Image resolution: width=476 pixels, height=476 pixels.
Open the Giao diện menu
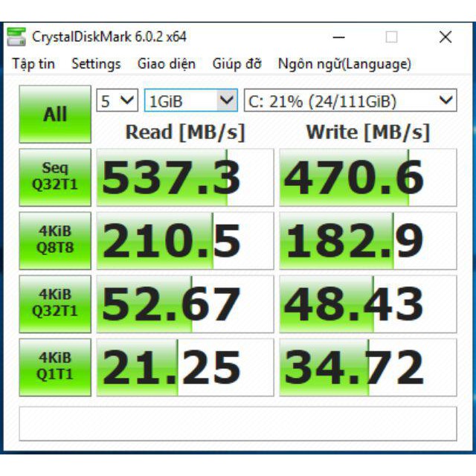click(x=167, y=64)
